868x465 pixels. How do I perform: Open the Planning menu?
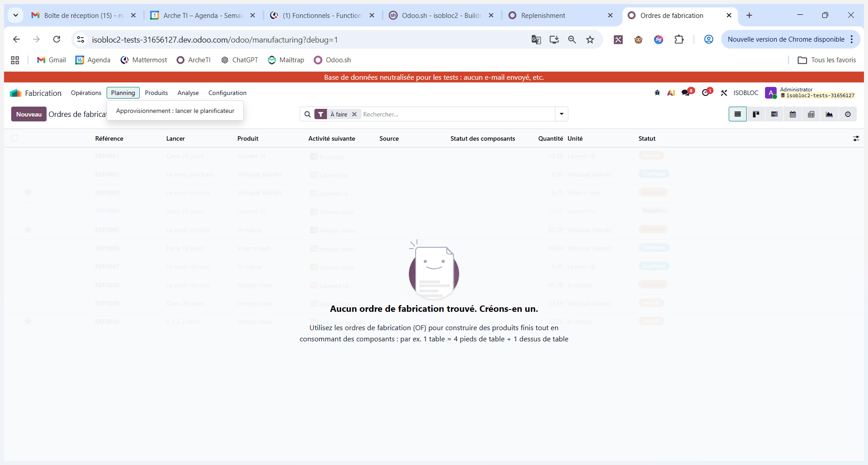point(123,93)
